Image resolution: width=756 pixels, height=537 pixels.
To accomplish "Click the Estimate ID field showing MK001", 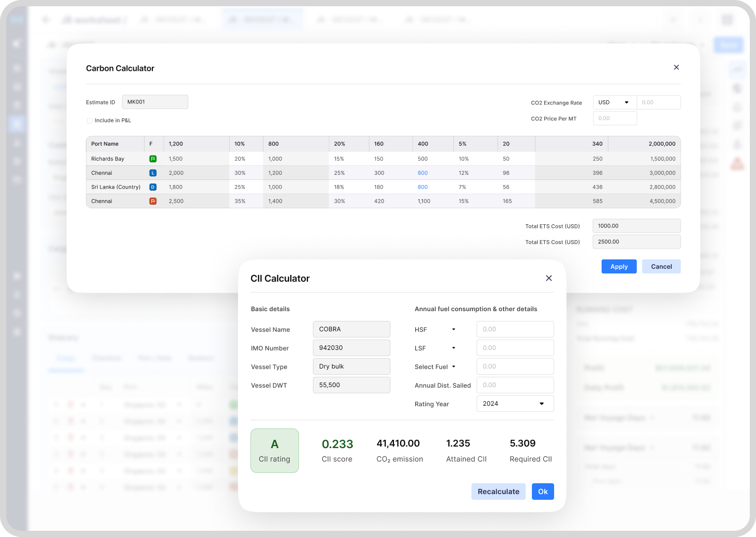I will click(155, 102).
